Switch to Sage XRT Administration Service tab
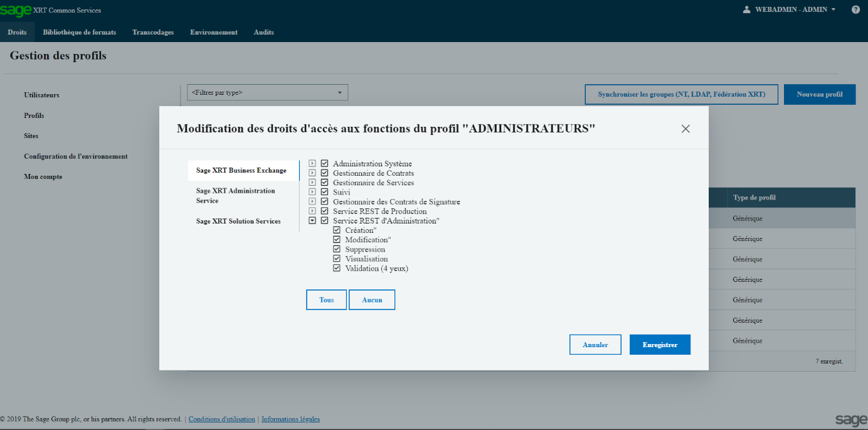 tap(235, 196)
